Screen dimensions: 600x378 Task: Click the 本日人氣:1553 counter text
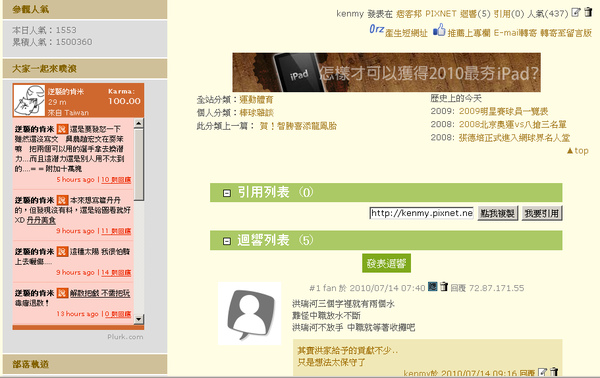[44, 30]
